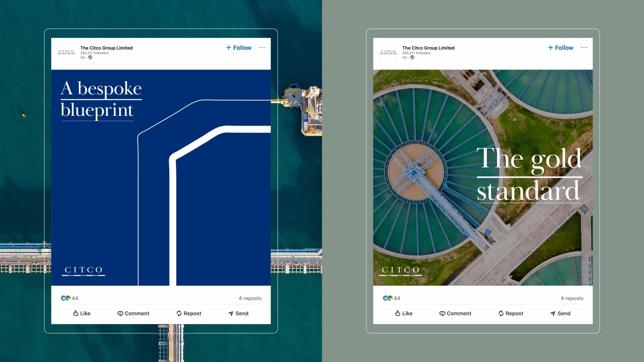644x362 pixels.
Task: Comment on the bespoke blueprint post
Action: coord(133,313)
